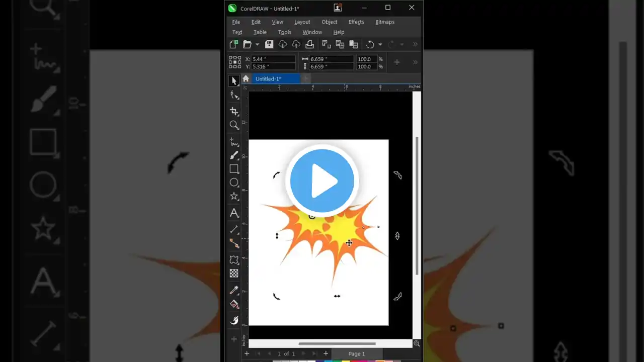644x362 pixels.
Task: Pick the Transparency checkerboard tool
Action: click(x=234, y=273)
